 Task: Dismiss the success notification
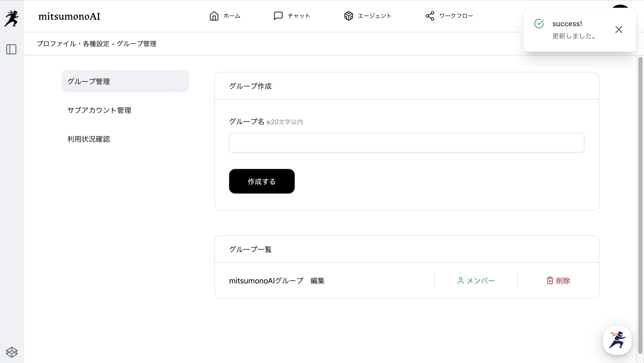tap(619, 30)
